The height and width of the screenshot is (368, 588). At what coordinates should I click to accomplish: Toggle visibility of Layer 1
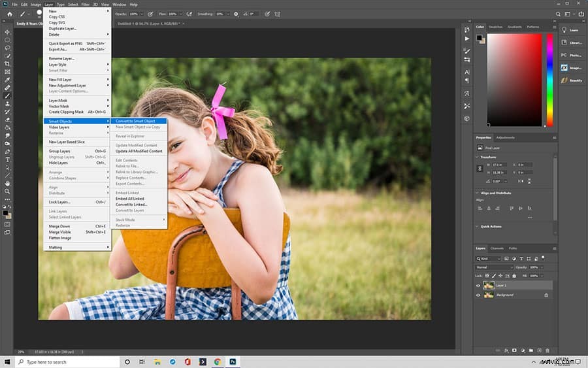pyautogui.click(x=478, y=286)
